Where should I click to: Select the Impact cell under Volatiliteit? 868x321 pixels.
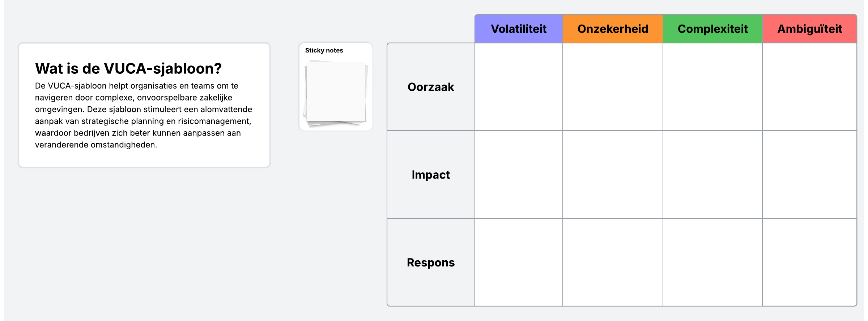point(519,175)
